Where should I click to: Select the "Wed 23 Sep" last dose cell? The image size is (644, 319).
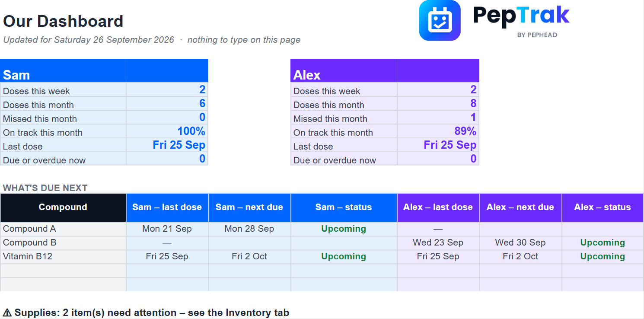pyautogui.click(x=438, y=243)
